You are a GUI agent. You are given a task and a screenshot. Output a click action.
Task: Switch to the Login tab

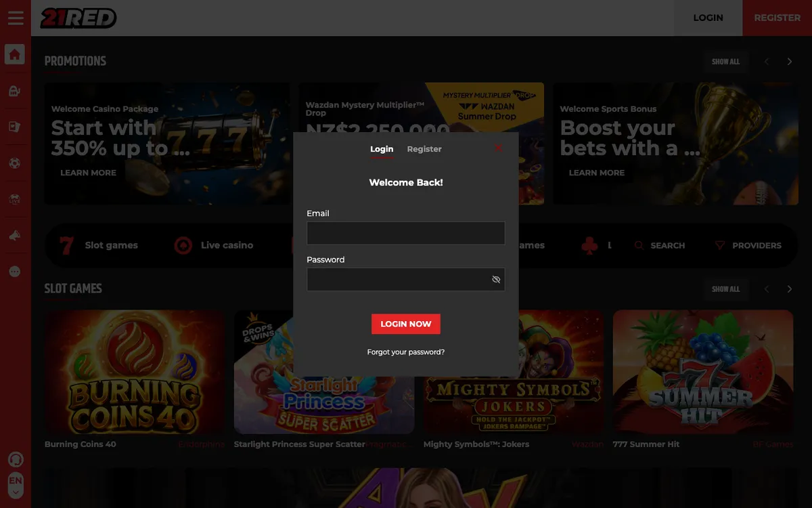click(x=382, y=149)
